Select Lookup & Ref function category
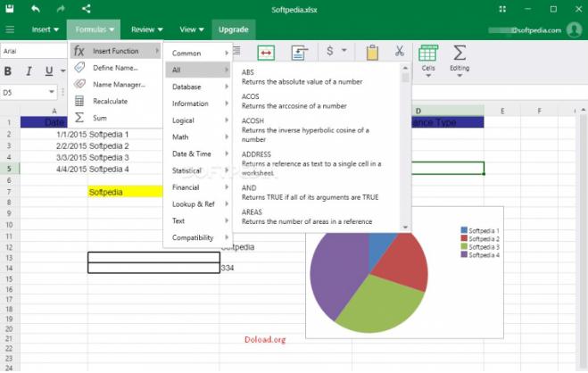This screenshot has height=373, width=588. (x=197, y=204)
